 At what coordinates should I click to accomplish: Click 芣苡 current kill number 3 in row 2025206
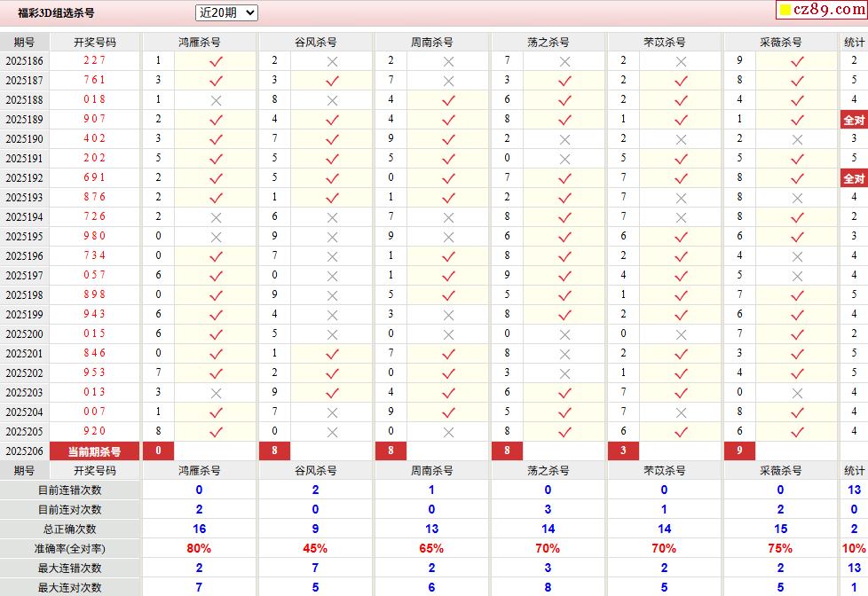click(623, 451)
